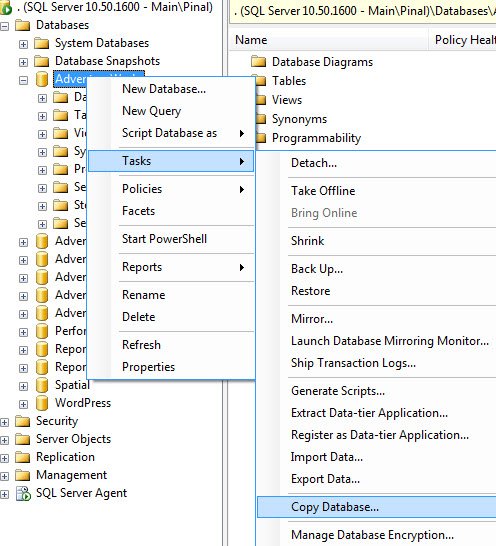Image resolution: width=496 pixels, height=546 pixels.
Task: Select Shrink in Tasks submenu
Action: click(377, 241)
